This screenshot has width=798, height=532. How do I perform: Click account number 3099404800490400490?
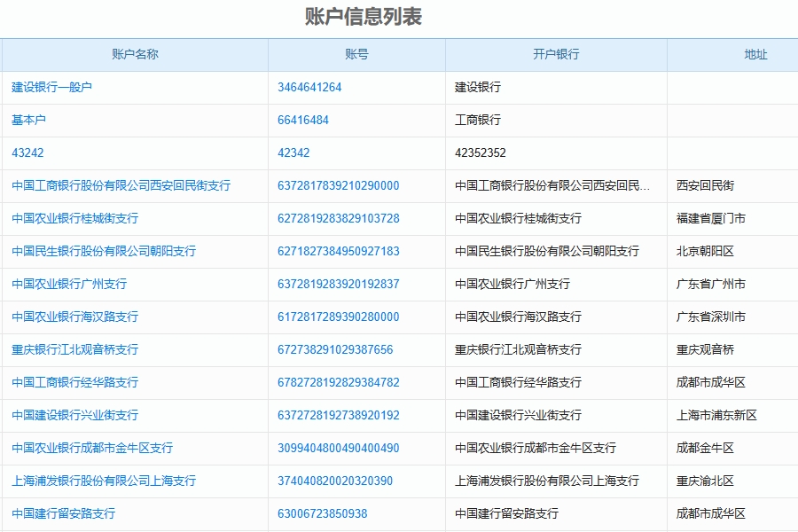[x=339, y=448]
